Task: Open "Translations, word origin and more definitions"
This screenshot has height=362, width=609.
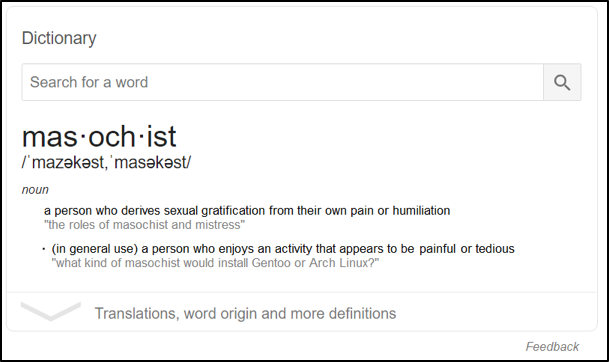Action: tap(245, 313)
